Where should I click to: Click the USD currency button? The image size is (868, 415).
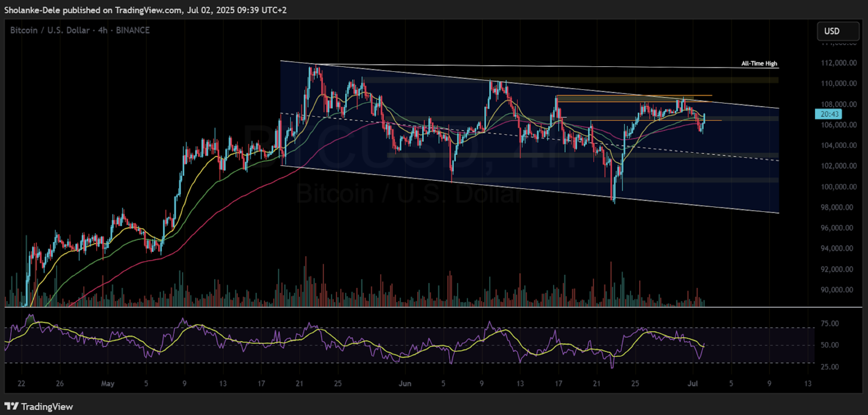pyautogui.click(x=838, y=31)
